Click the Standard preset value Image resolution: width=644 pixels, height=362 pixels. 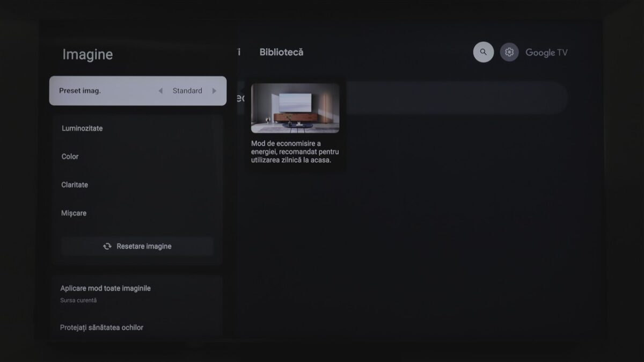click(187, 91)
